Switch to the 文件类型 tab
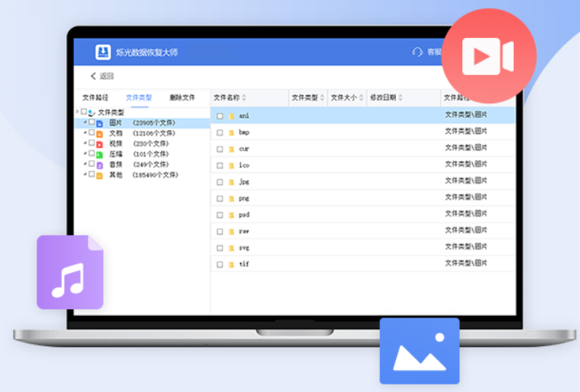 point(139,98)
